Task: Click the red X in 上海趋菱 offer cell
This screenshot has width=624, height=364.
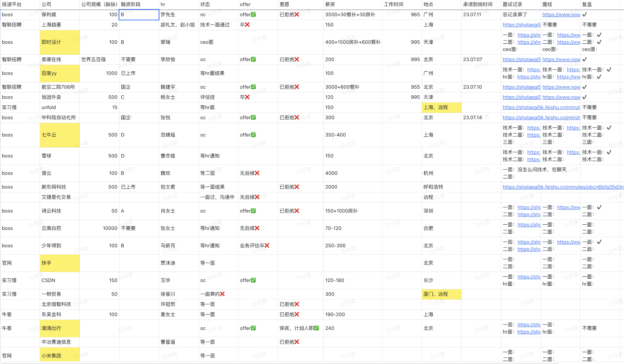Action: tap(247, 25)
